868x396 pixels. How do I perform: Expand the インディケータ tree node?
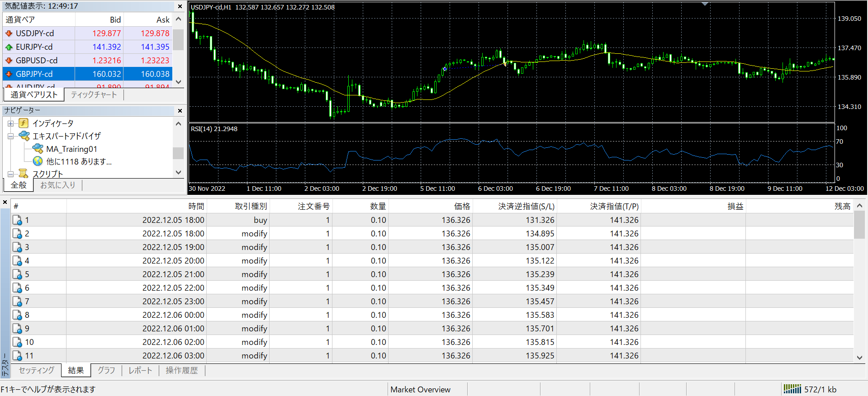pyautogui.click(x=10, y=123)
